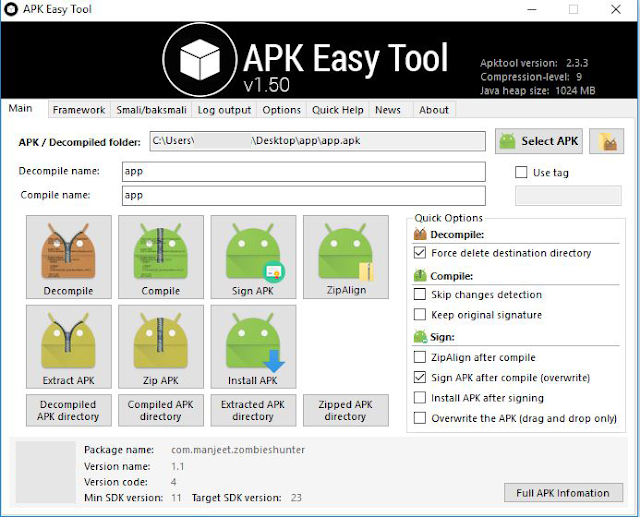Click the APK / Decompiled folder path field
This screenshot has width=640, height=517.
click(x=318, y=141)
